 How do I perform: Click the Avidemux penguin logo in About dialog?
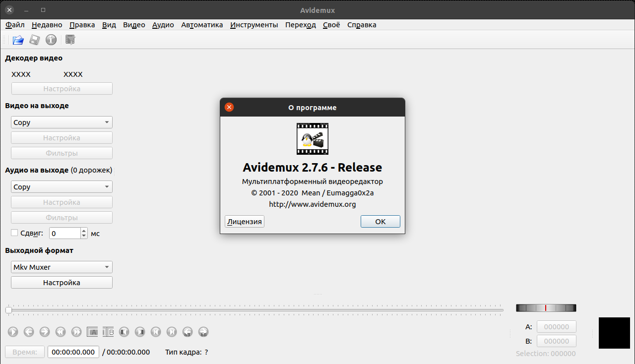(313, 139)
